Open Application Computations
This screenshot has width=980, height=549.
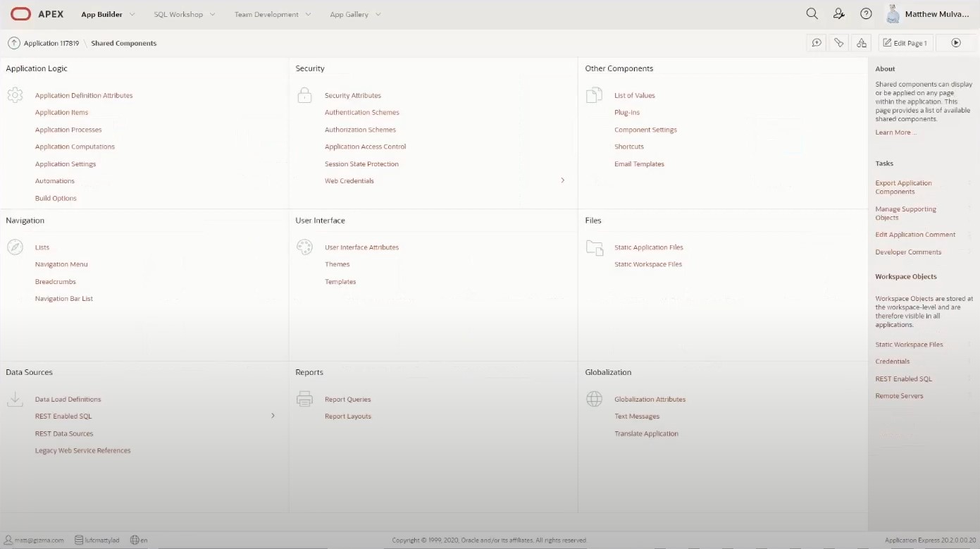tap(75, 147)
